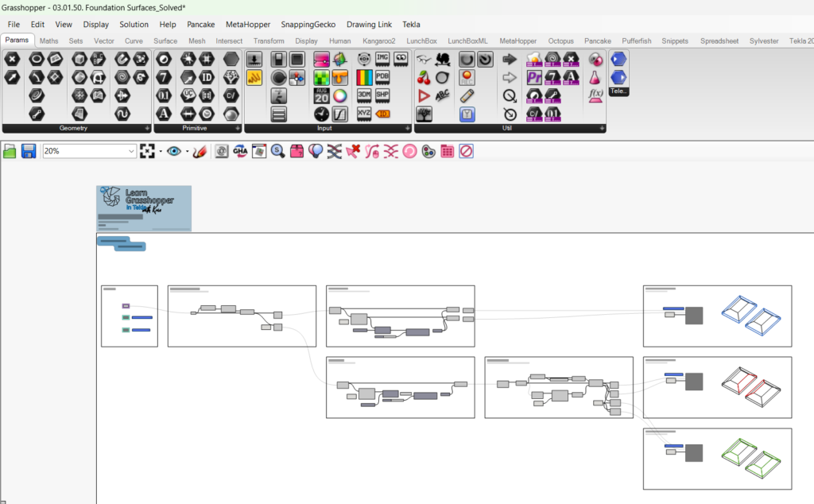This screenshot has height=504, width=814.
Task: Select the Boolean Toggle input component
Action: click(x=278, y=59)
